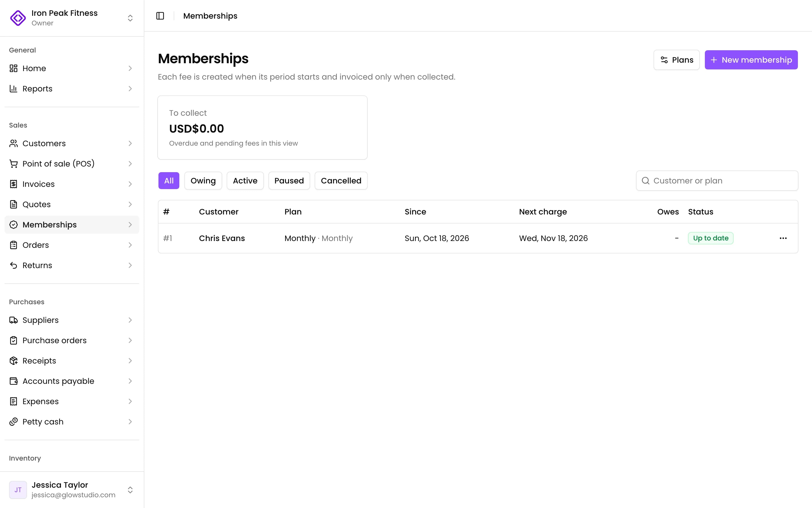Open Quotes in the sidebar
Viewport: 812px width, 508px height.
tap(72, 204)
